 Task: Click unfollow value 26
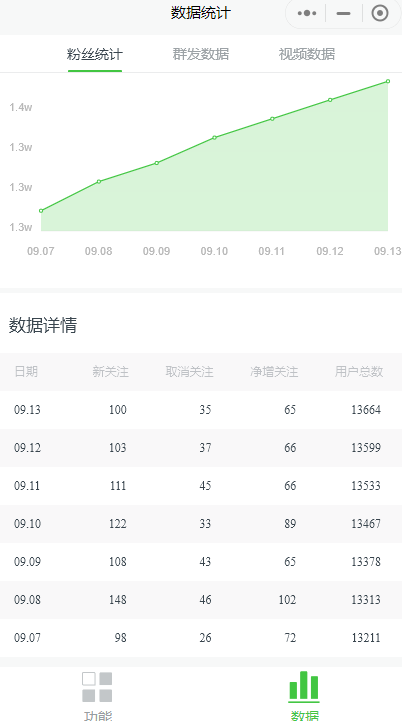point(206,638)
